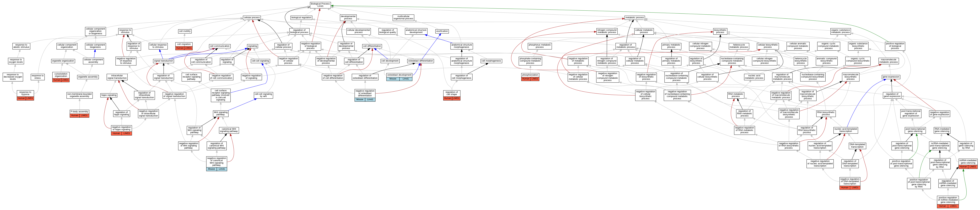Image resolution: width=980 pixels, height=210 pixels.
Task: Click the 'phosphorylation' node
Action: [x=530, y=77]
